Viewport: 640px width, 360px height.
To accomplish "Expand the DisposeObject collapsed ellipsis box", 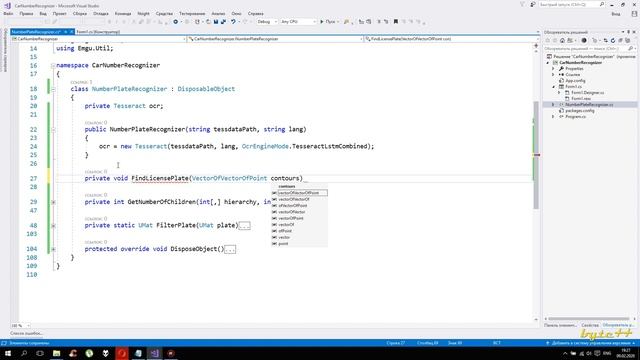I will pyautogui.click(x=230, y=249).
